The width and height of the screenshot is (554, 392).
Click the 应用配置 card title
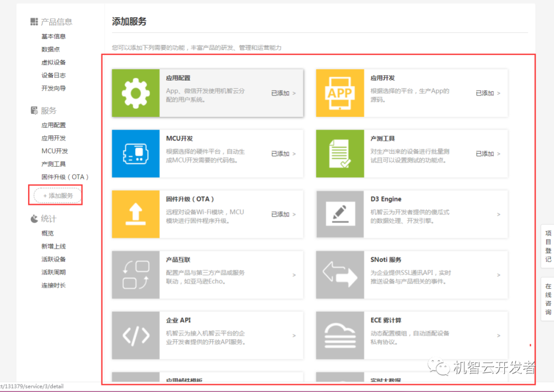[178, 78]
